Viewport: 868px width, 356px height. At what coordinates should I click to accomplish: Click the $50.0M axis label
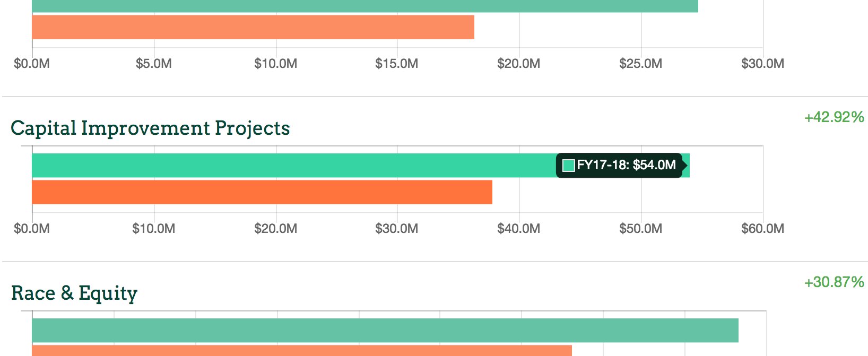[640, 229]
